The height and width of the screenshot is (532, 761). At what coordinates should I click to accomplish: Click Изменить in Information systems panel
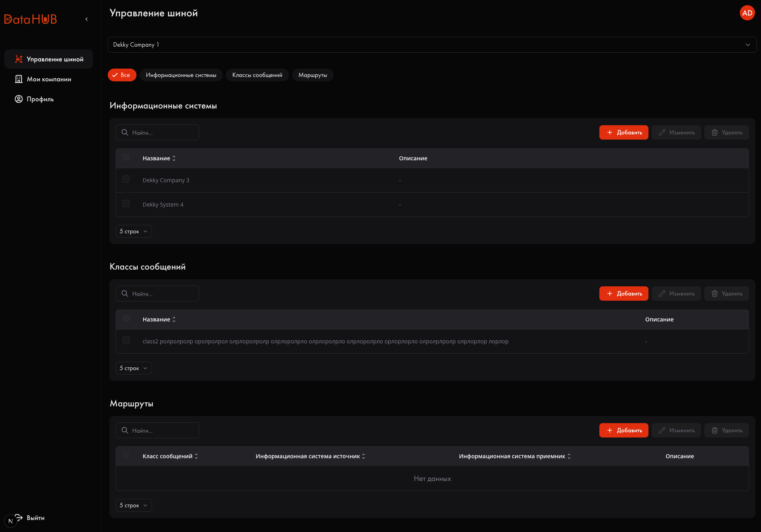(x=676, y=132)
